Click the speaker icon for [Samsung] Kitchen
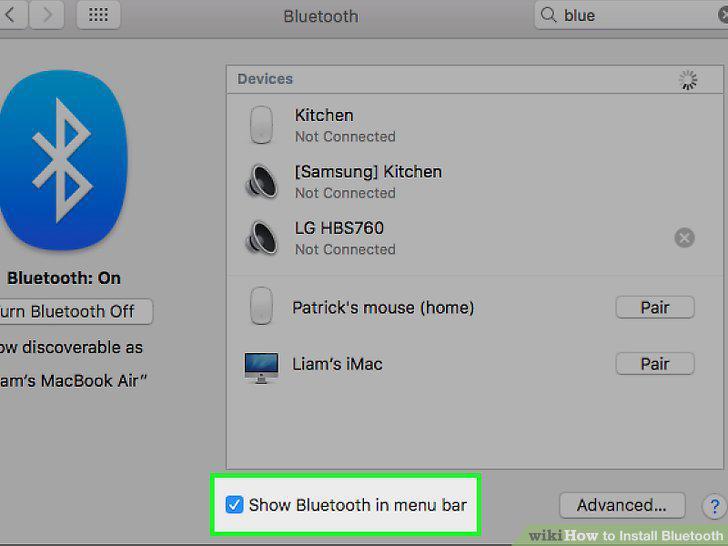Screen dimensions: 728x546 pos(262,182)
